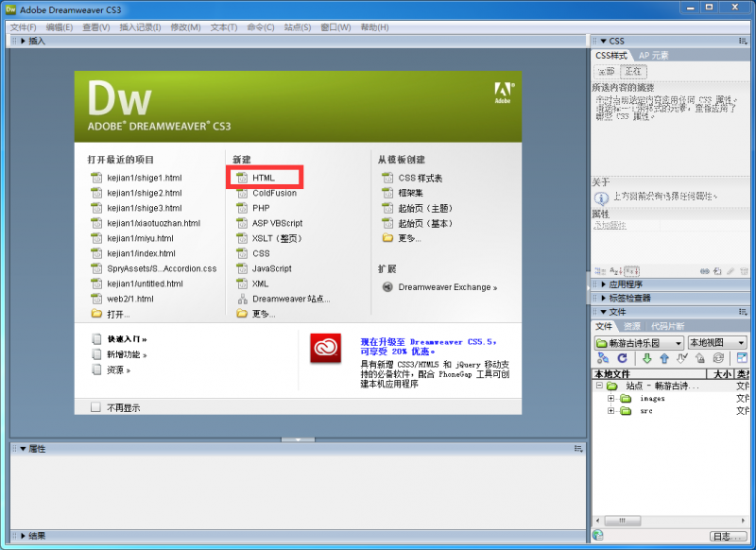Click the red Creative Cloud icon on the welcome screen
756x550 pixels.
(325, 348)
